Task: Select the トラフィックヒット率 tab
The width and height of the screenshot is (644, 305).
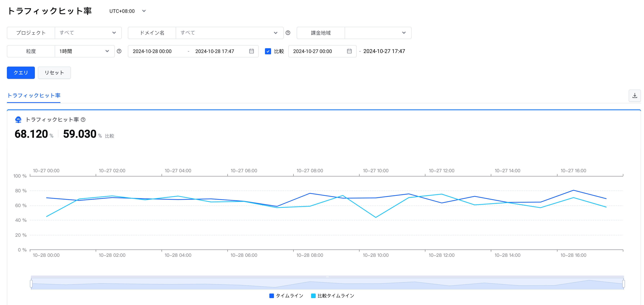Action: tap(34, 96)
